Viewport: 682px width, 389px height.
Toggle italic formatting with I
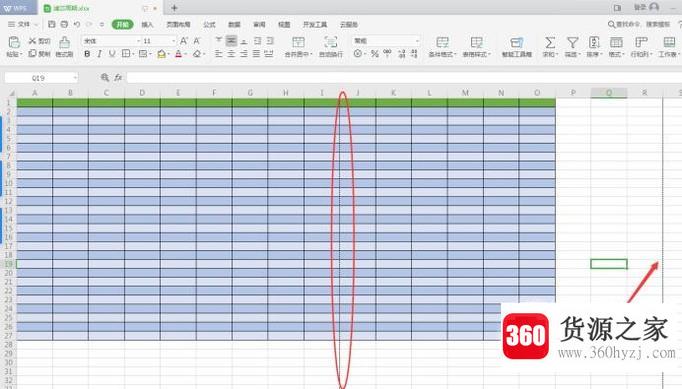pyautogui.click(x=100, y=54)
